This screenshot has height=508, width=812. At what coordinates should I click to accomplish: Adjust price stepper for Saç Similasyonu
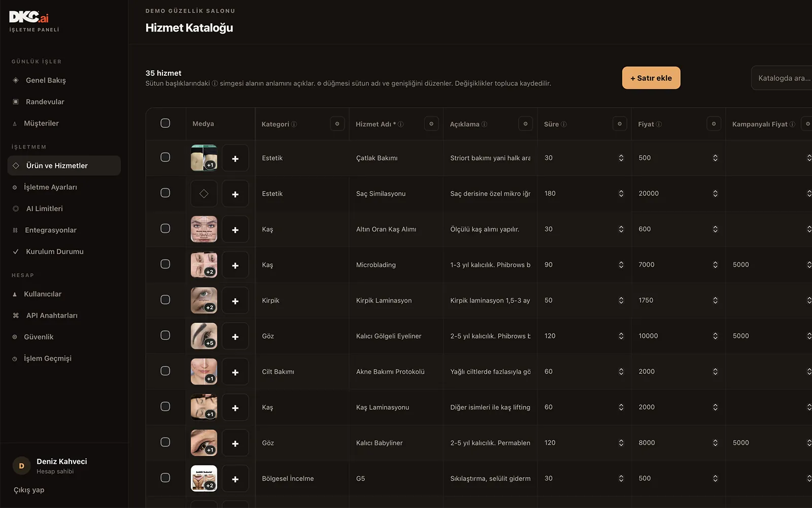pyautogui.click(x=715, y=194)
